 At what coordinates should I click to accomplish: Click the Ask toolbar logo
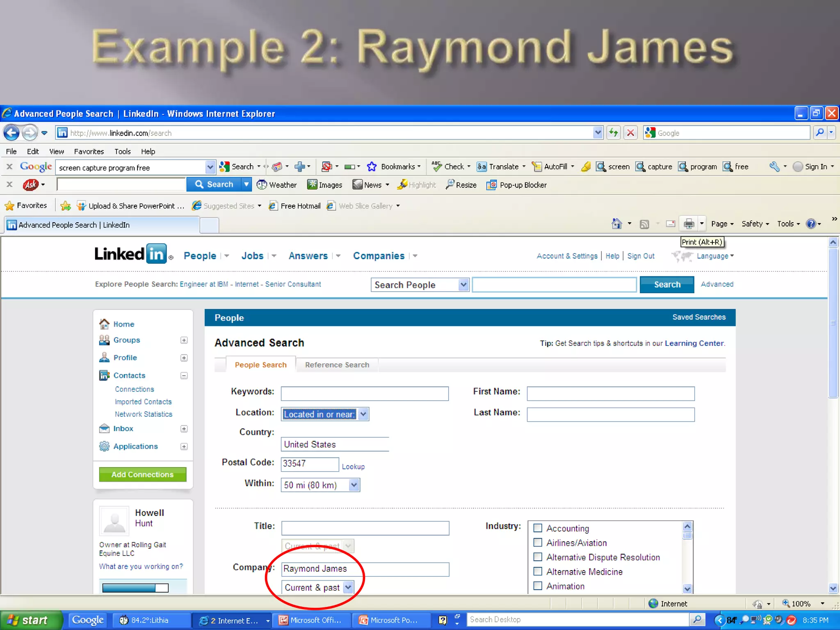(x=31, y=185)
